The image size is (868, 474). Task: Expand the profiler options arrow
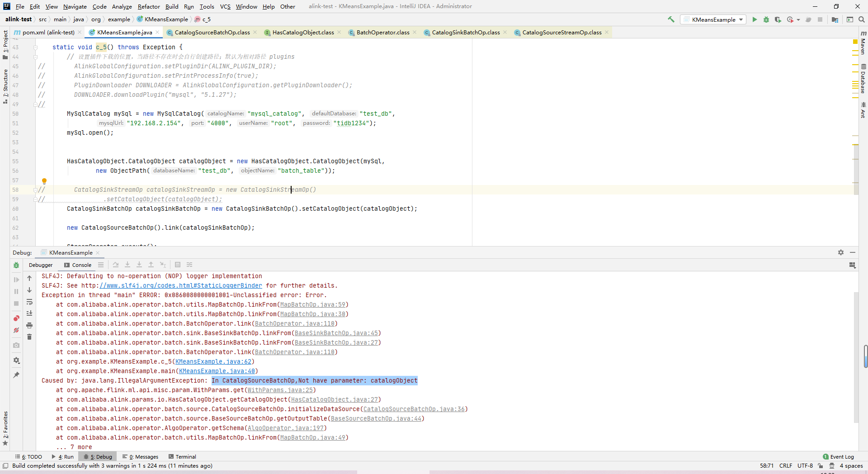click(x=798, y=19)
